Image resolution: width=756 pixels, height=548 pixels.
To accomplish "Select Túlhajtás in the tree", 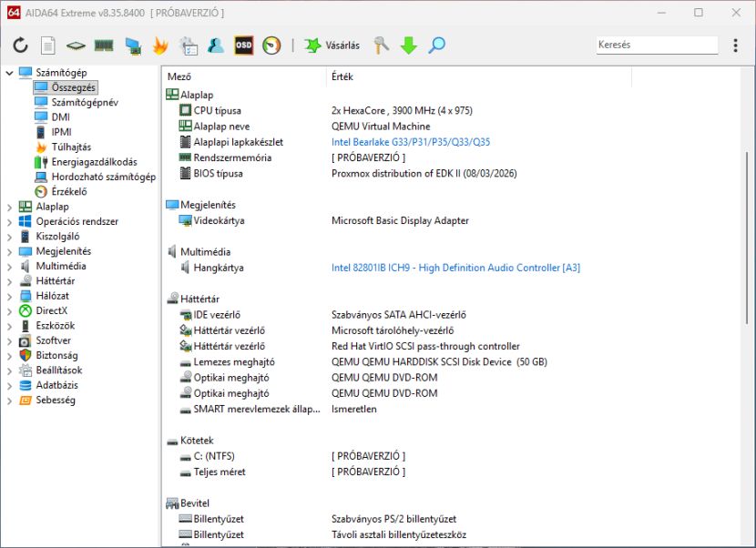I will (x=63, y=147).
